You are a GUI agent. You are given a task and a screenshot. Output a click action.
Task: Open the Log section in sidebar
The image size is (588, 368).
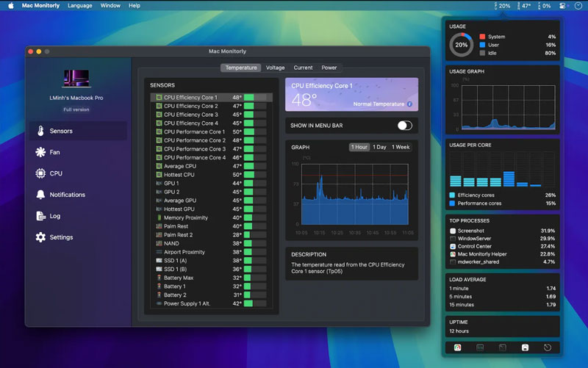[x=54, y=216]
